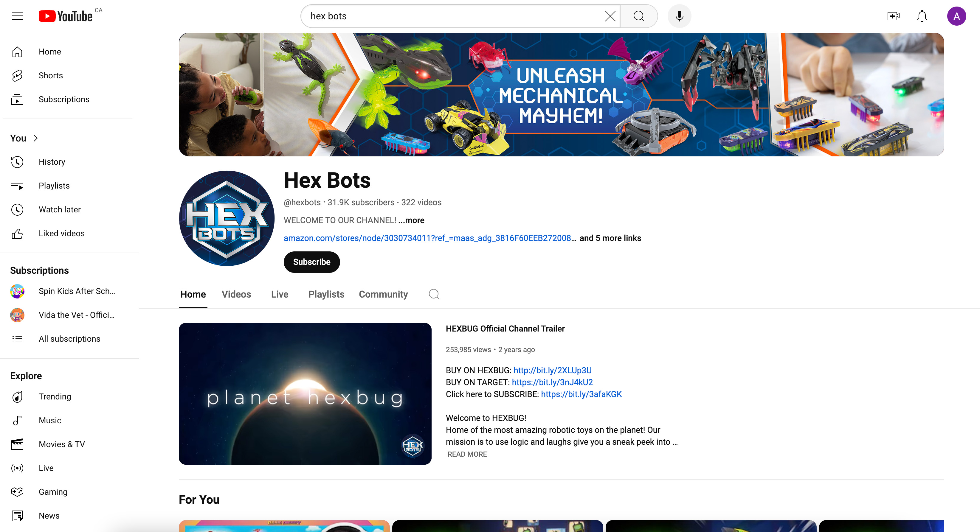Clear the search box with the X
The image size is (980, 532).
coord(610,16)
